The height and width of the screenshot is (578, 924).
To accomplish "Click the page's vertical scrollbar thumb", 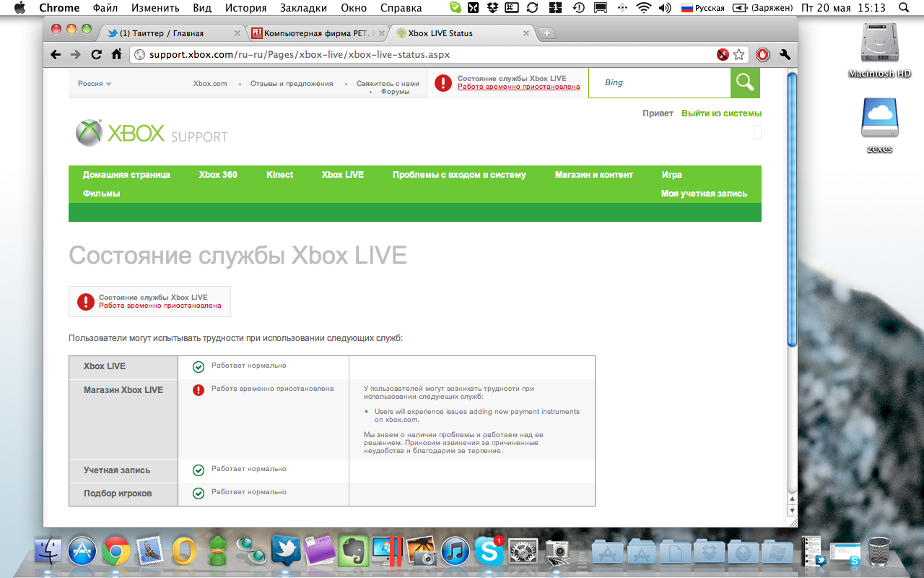I will tap(791, 210).
